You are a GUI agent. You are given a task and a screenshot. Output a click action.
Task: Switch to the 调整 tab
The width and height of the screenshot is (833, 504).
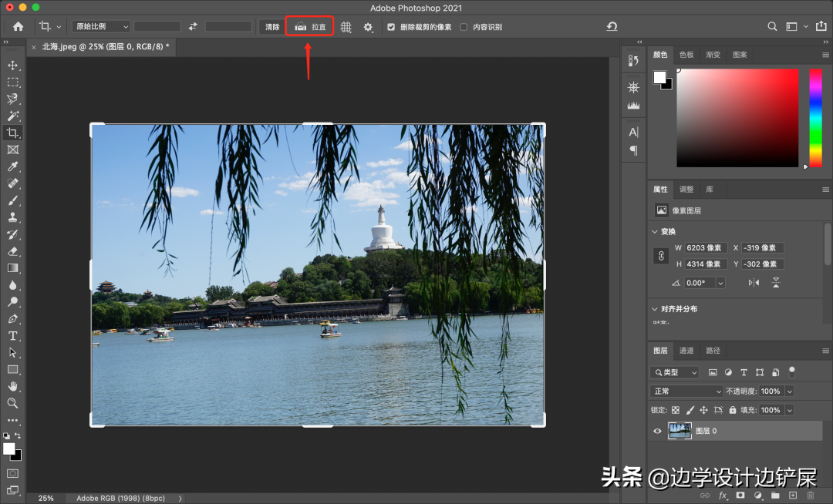coord(686,190)
